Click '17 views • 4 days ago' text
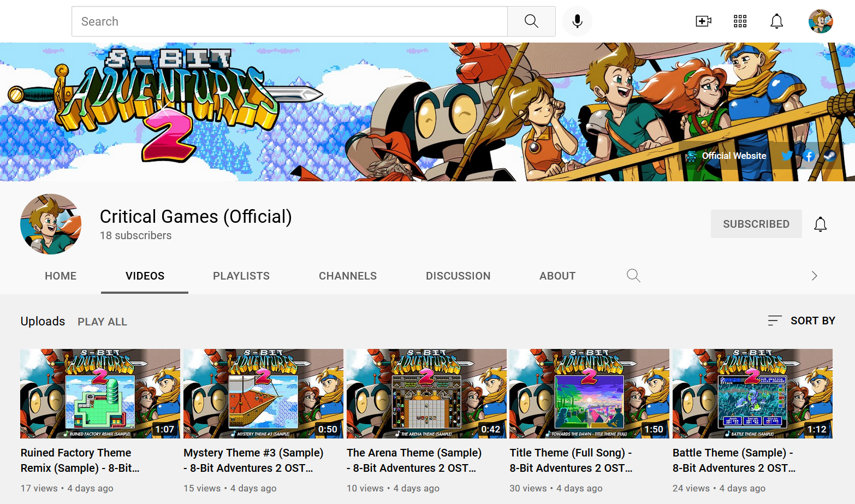 (x=67, y=488)
